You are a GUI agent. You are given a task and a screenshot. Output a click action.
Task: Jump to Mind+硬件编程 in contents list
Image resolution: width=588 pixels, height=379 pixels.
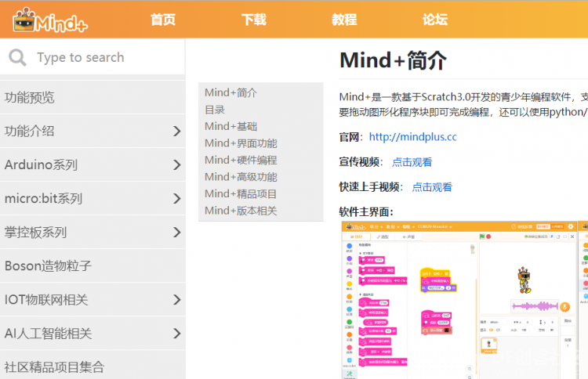point(241,160)
